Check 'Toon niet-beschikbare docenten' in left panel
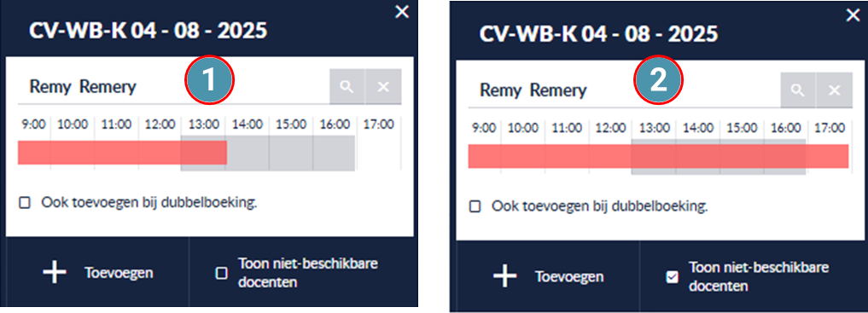Viewport: 868px width, 313px height. point(221,273)
